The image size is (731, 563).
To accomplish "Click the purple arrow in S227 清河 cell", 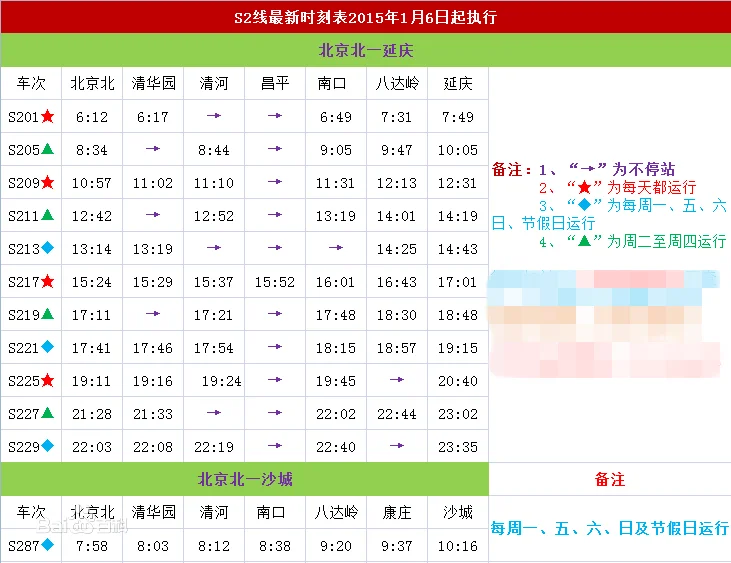I will [214, 412].
